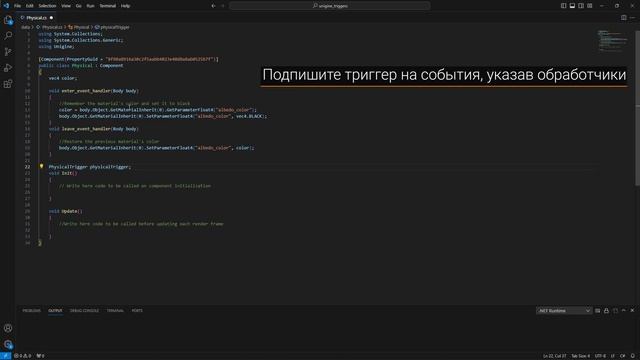Switch to the Debug Console tab
Image resolution: width=640 pixels, height=360 pixels.
click(84, 311)
